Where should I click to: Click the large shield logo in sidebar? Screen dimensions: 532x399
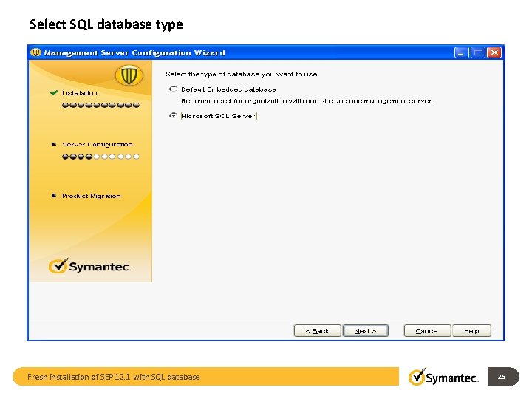click(x=129, y=75)
